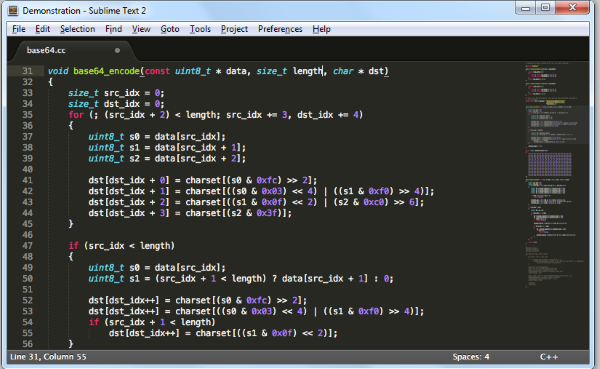Open the Selection menu
The width and height of the screenshot is (600, 369).
(77, 29)
